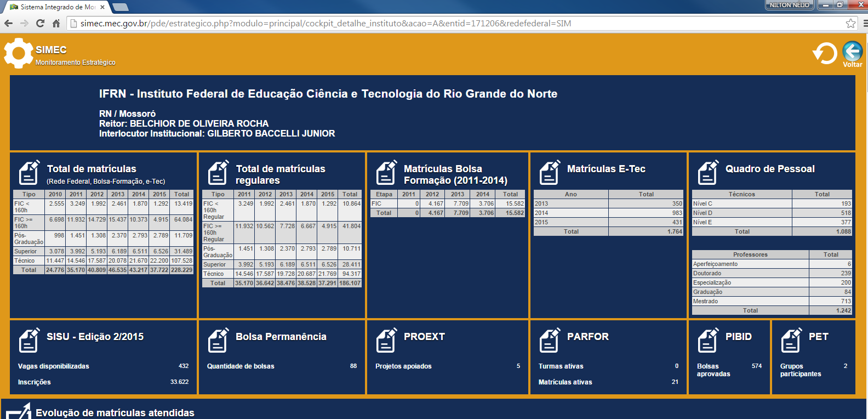The image size is (868, 419).
Task: Click the Especialização row in Professores table
Action: pyautogui.click(x=772, y=282)
